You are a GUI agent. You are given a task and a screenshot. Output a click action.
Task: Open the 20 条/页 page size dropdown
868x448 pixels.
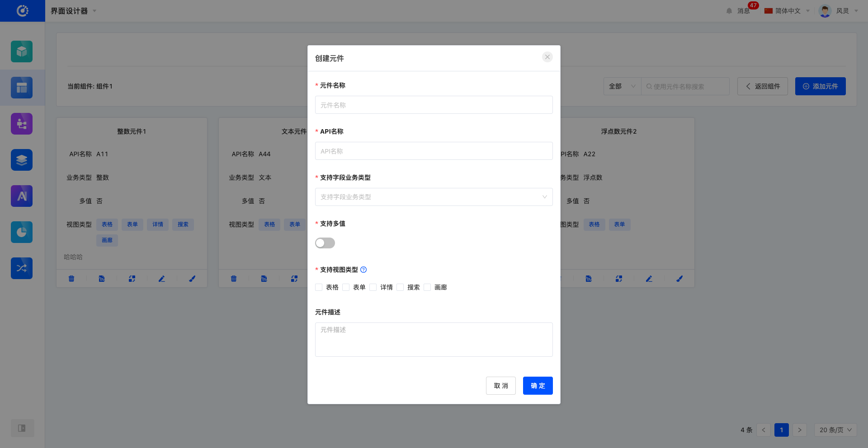[x=835, y=430]
